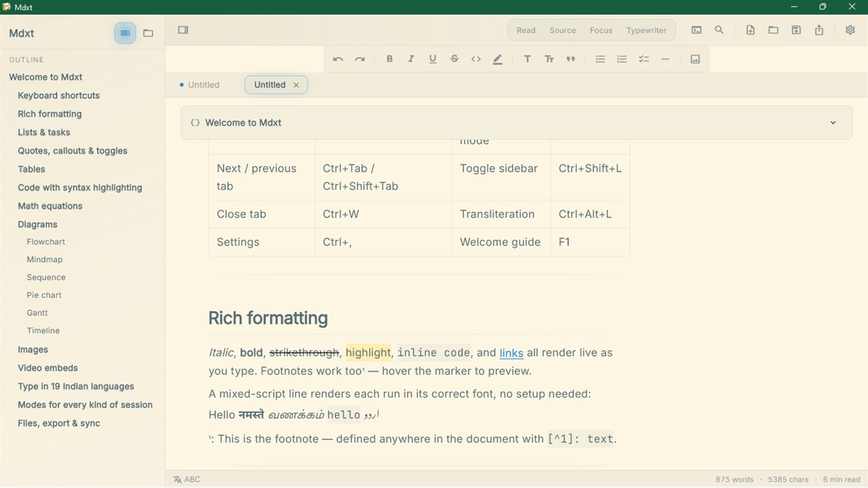Jump to Images in the outline
Screen dimensions: 868x488
(x=33, y=350)
